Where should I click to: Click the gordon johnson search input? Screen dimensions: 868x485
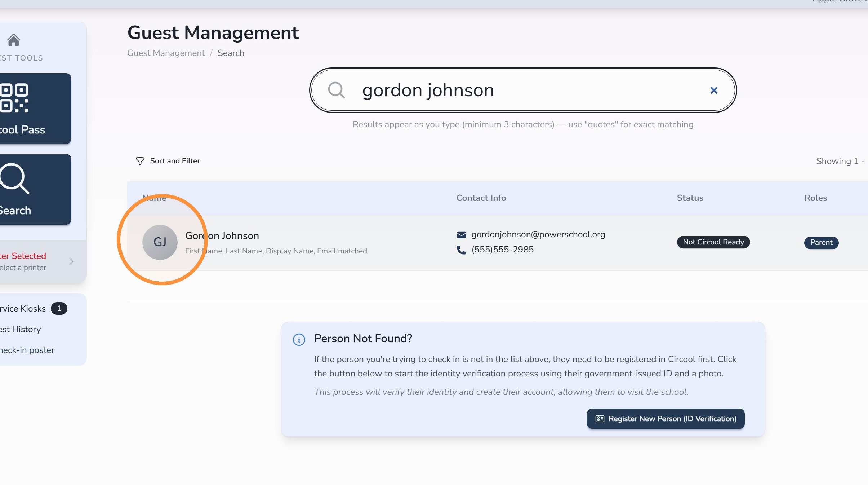pos(522,90)
